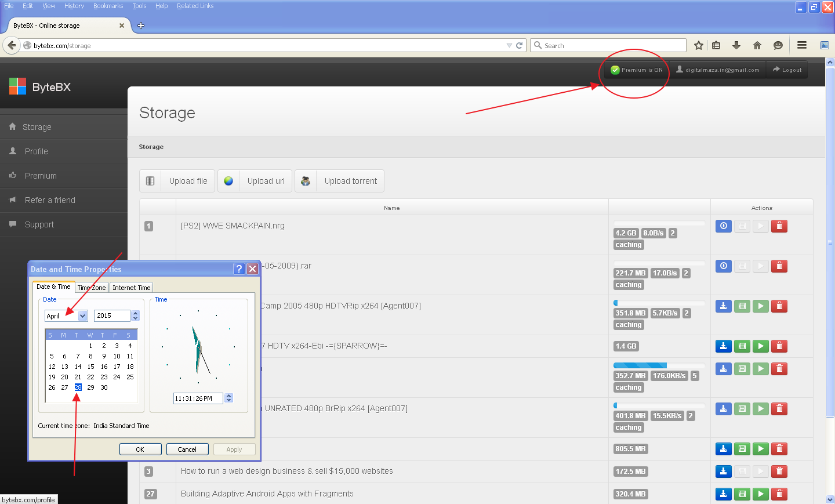Open the History menu
Image resolution: width=835 pixels, height=504 pixels.
pyautogui.click(x=74, y=6)
